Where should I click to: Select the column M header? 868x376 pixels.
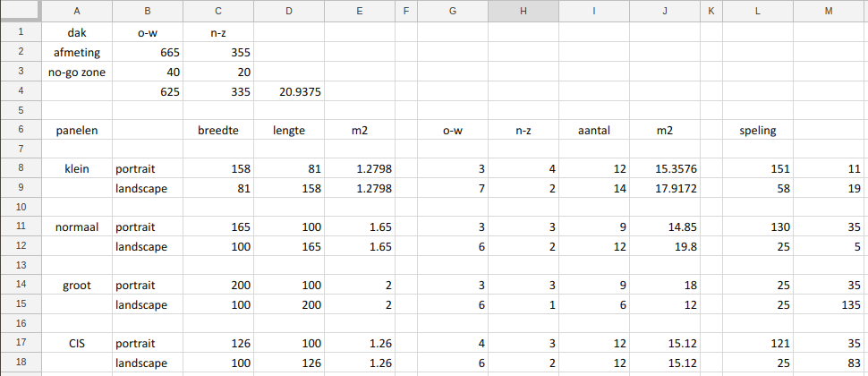830,11
